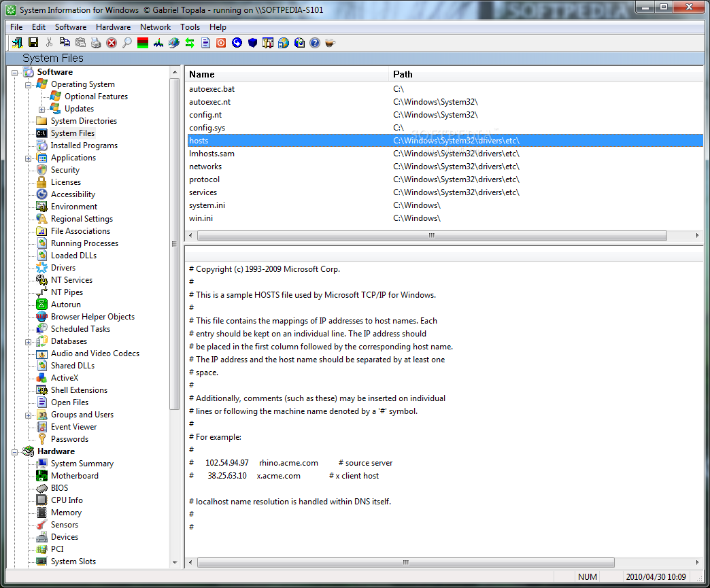
Task: Select the Security tree item
Action: click(x=65, y=170)
